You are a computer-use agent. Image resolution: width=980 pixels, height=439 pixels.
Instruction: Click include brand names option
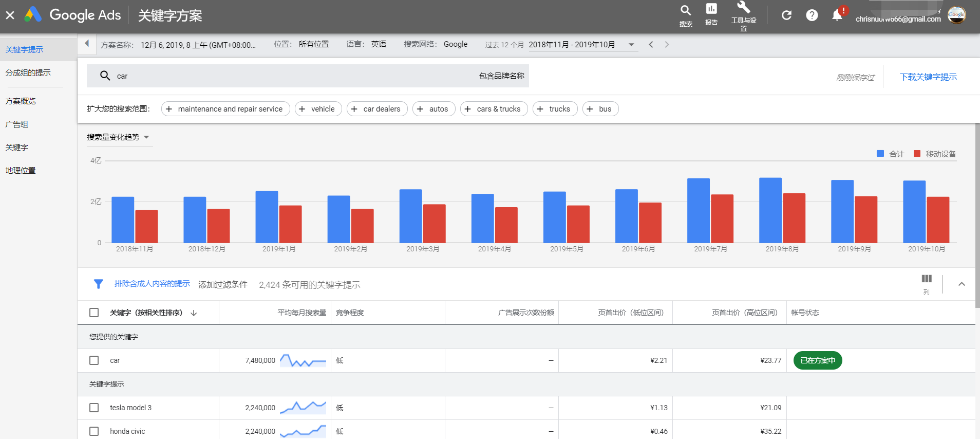pos(502,76)
